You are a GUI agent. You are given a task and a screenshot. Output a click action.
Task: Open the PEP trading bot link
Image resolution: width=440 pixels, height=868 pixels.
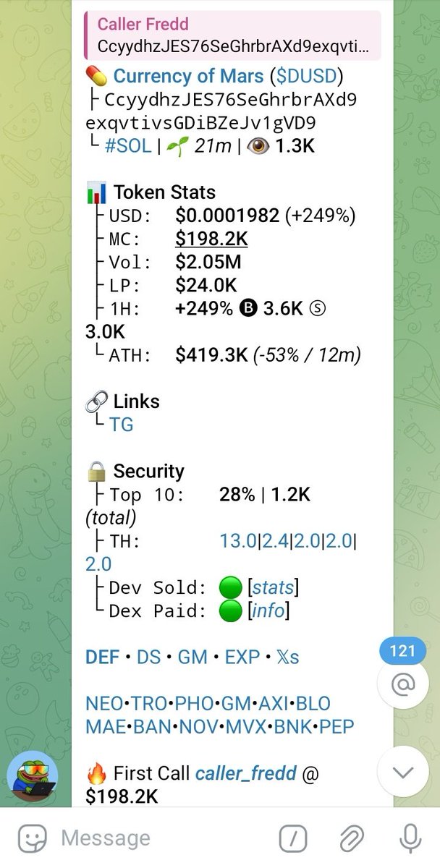(336, 726)
